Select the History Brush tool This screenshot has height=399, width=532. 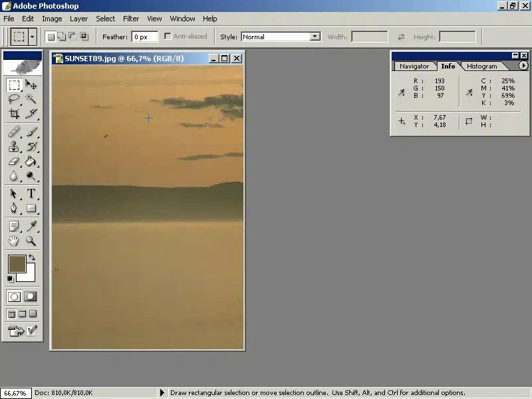coord(31,146)
